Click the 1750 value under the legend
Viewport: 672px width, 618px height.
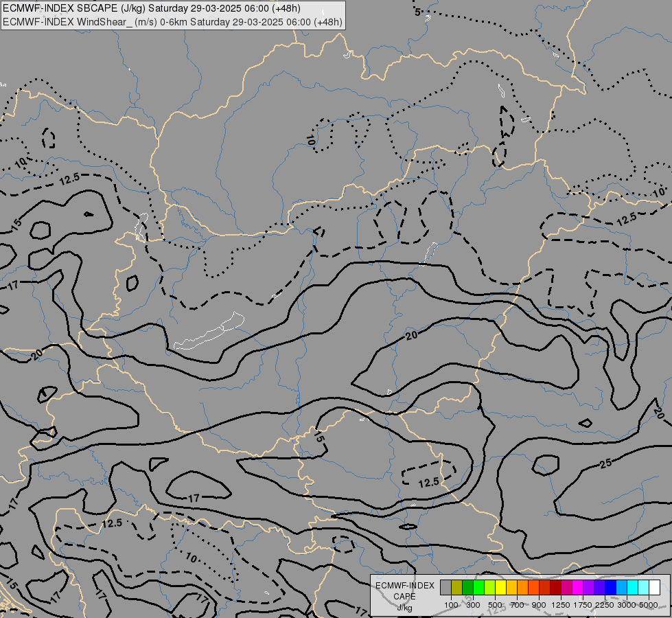pyautogui.click(x=583, y=605)
